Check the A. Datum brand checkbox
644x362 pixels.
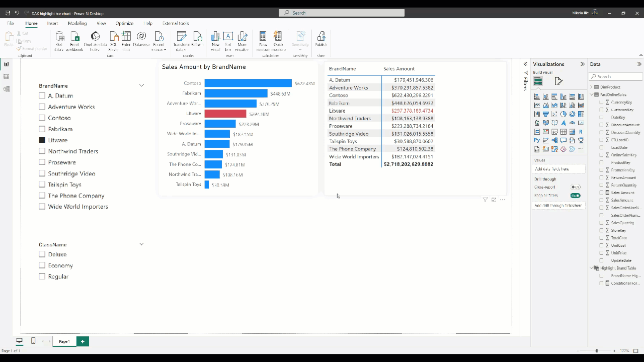tap(42, 96)
